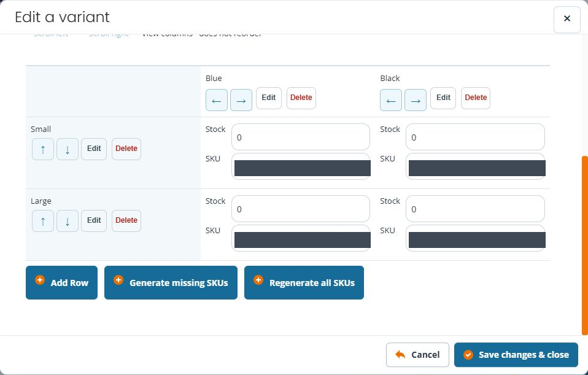This screenshot has height=375, width=588.
Task: Focus Small Black stock field
Action: click(x=475, y=137)
